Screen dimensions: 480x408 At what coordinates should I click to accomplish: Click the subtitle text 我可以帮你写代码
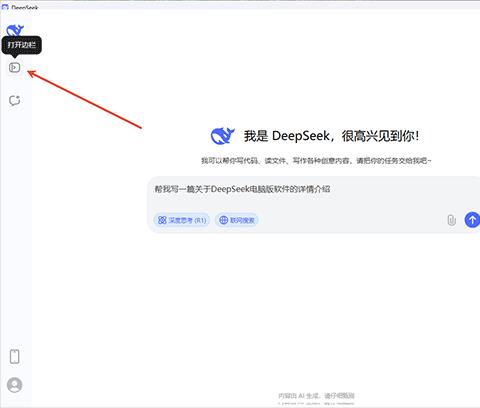[316, 161]
